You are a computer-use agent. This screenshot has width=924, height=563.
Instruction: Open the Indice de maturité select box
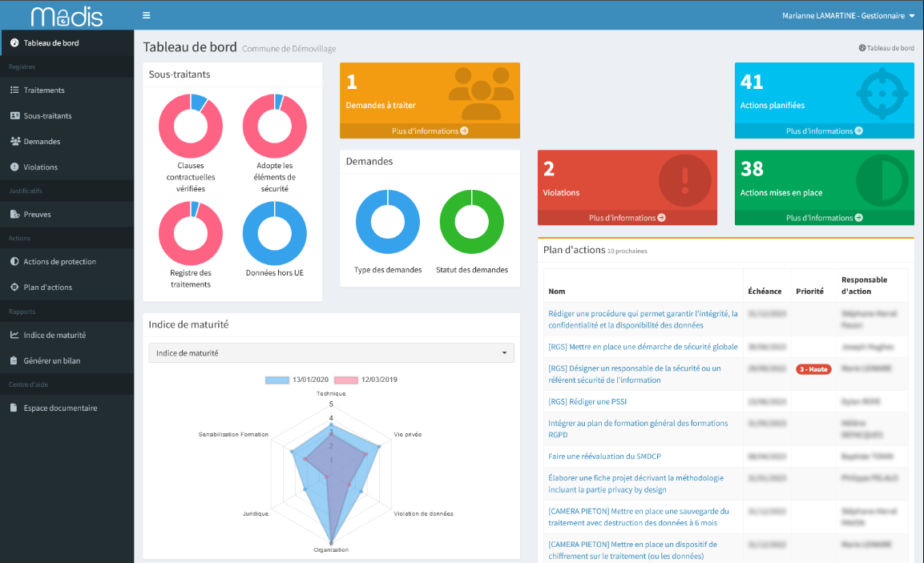point(331,352)
